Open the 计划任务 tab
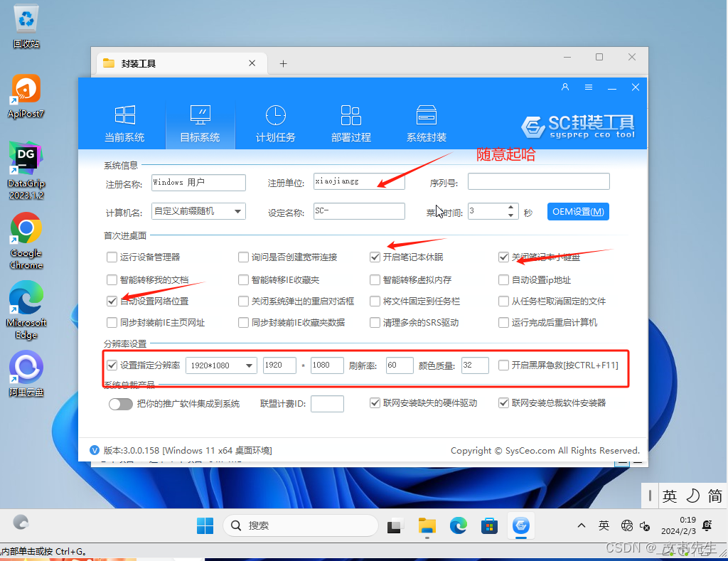This screenshot has width=728, height=561. [275, 124]
